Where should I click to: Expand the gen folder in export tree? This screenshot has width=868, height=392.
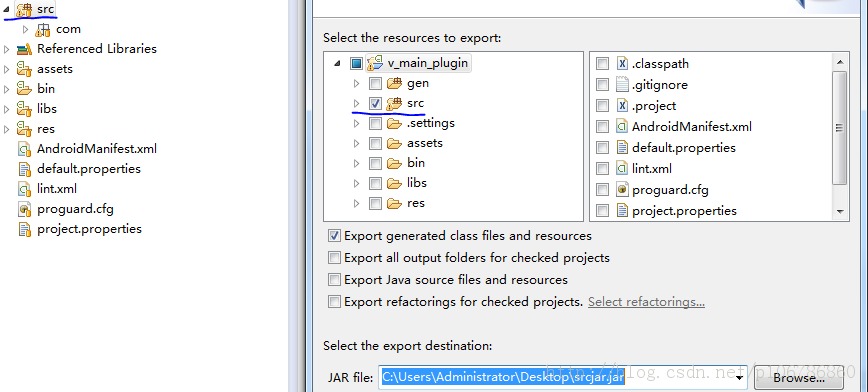click(356, 84)
